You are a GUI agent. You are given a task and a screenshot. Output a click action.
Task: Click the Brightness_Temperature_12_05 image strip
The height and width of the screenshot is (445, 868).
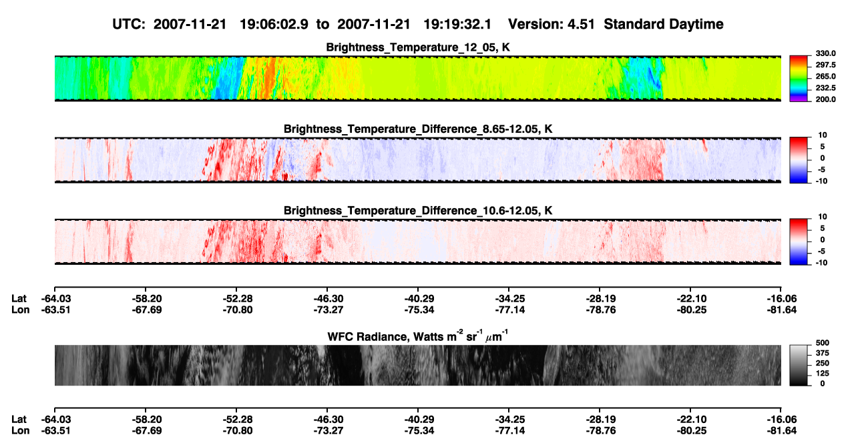[418, 78]
